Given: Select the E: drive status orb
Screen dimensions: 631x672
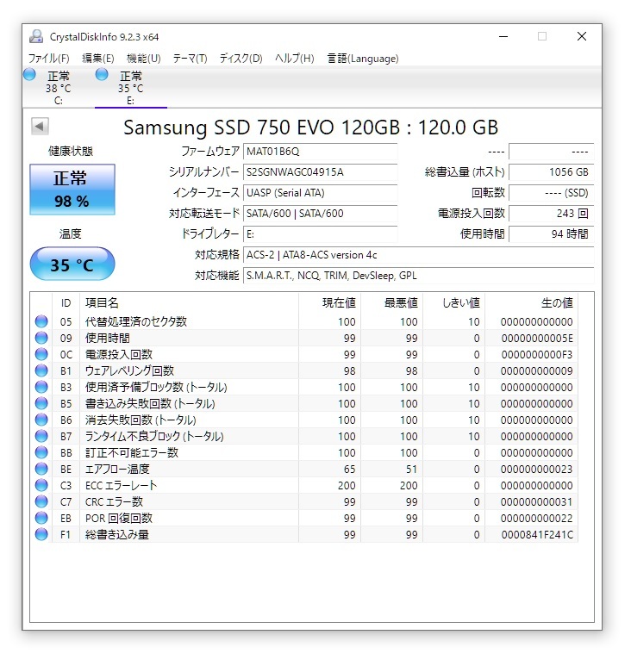Looking at the screenshot, I should [102, 75].
